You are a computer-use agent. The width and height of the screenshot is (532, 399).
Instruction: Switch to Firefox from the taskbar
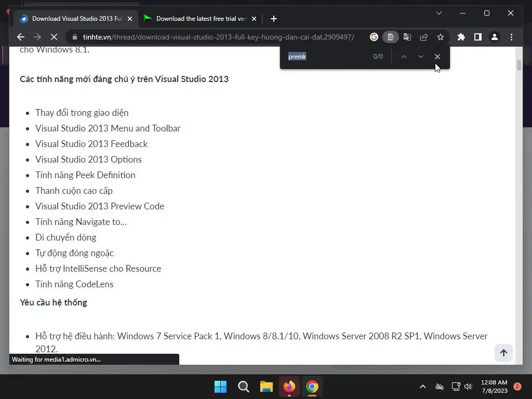click(289, 387)
